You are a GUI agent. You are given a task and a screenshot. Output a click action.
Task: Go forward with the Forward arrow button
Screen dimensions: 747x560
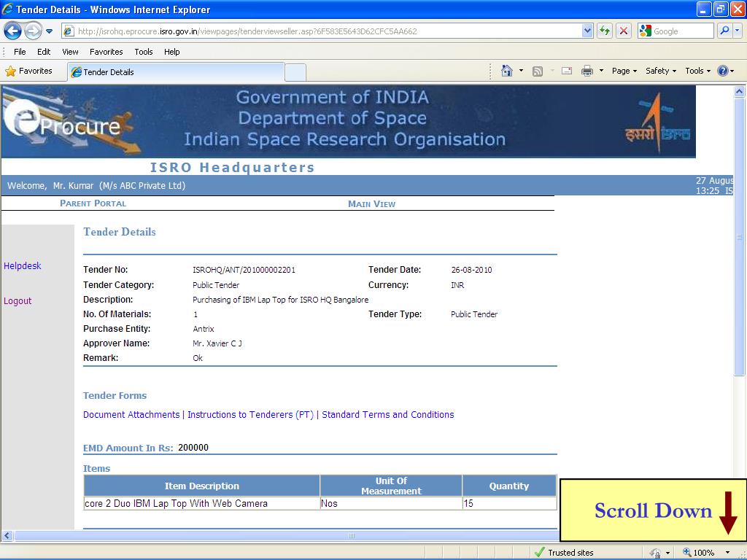click(32, 31)
